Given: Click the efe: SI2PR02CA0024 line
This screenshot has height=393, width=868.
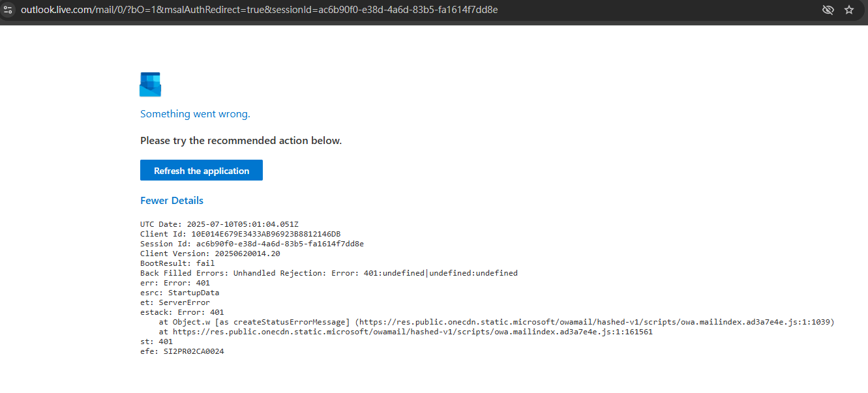Looking at the screenshot, I should pyautogui.click(x=182, y=351).
